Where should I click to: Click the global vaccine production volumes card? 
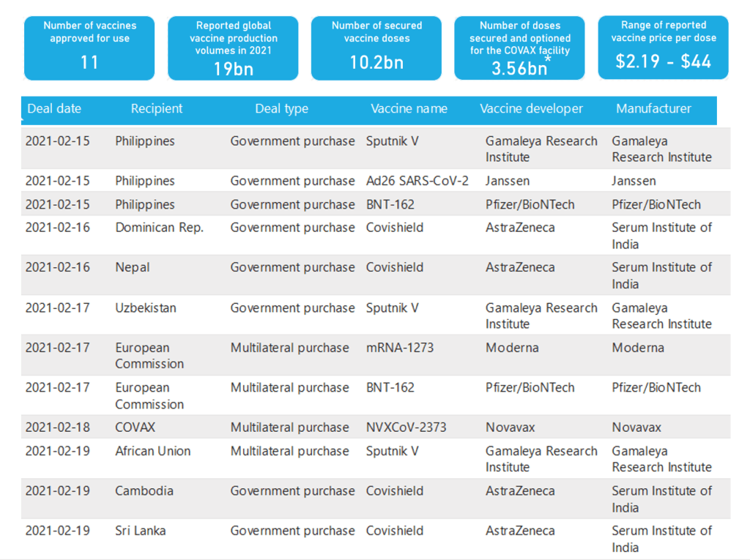(x=233, y=48)
